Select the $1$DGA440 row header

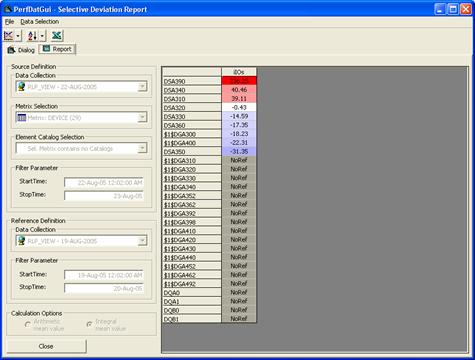pos(192,258)
